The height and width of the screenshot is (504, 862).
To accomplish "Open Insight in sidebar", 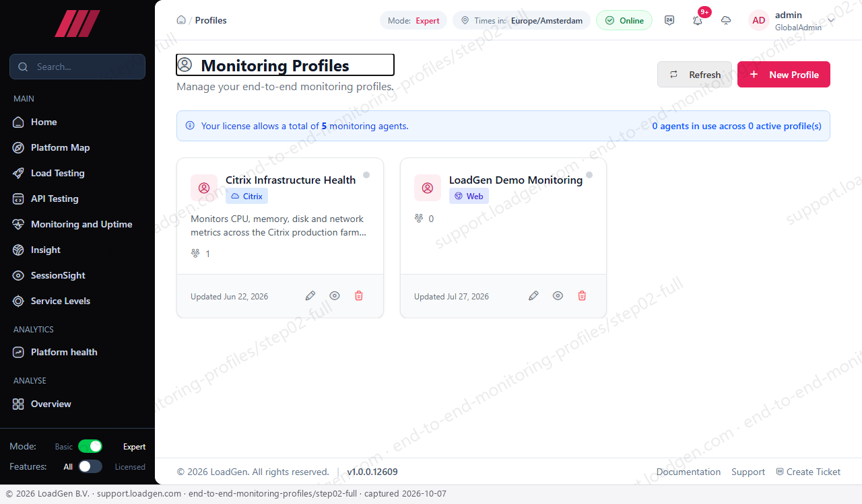I will (x=77, y=250).
